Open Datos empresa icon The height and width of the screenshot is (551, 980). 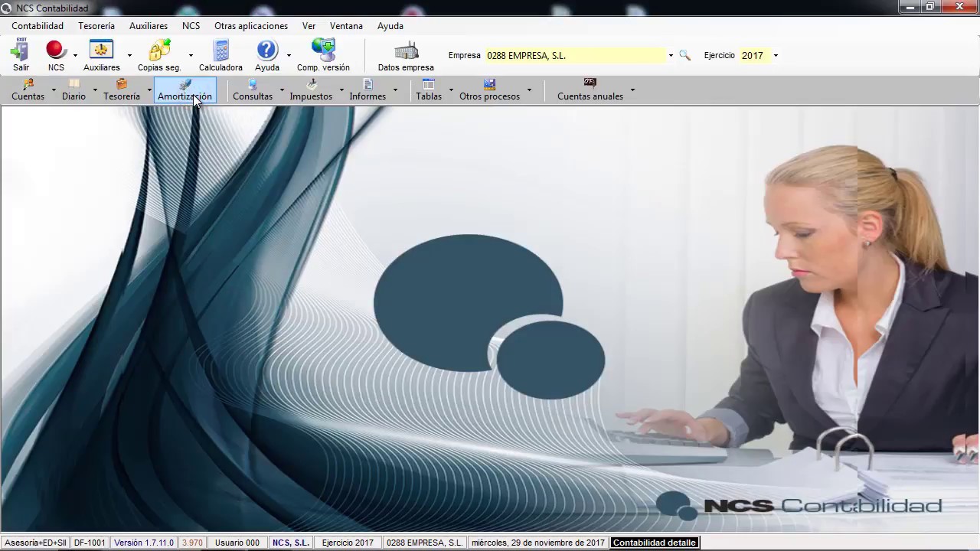406,56
